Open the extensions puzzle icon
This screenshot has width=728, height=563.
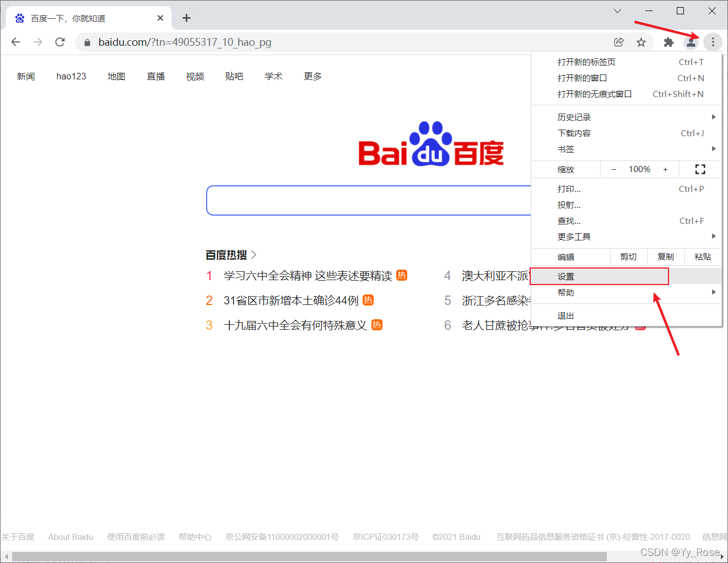click(x=668, y=42)
